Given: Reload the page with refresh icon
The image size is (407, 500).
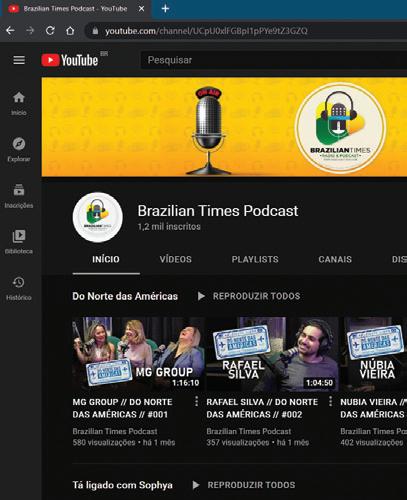Looking at the screenshot, I should (50, 31).
